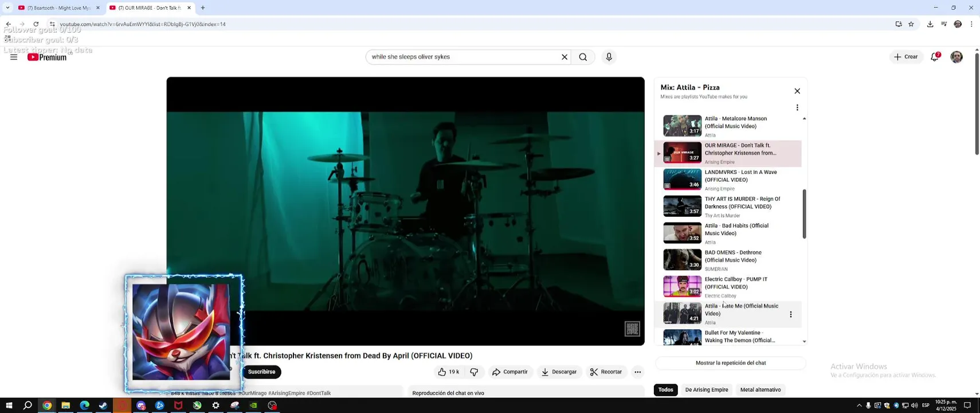Play Attila - Metalcore Manson from the mix
Viewport: 980px width, 413px height.
pos(728,126)
